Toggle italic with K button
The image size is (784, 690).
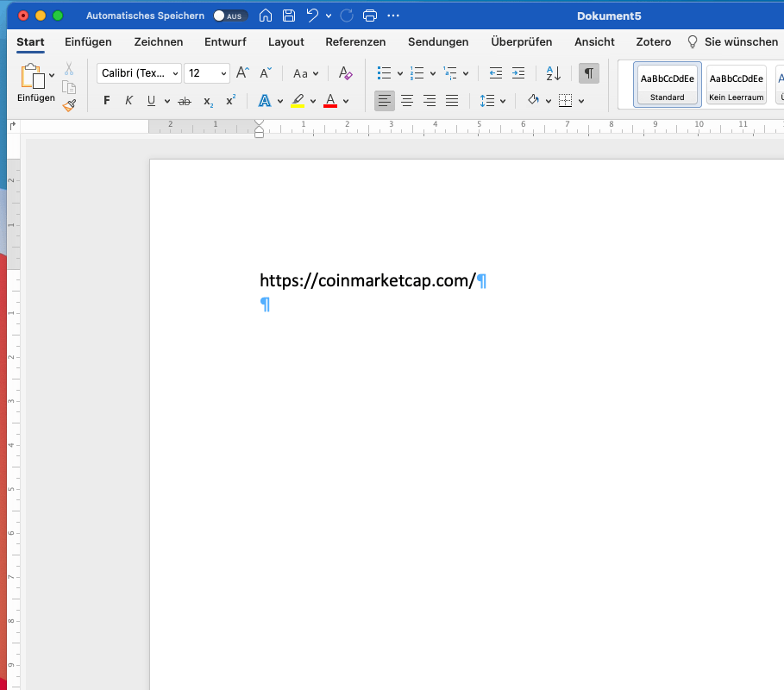(x=129, y=101)
